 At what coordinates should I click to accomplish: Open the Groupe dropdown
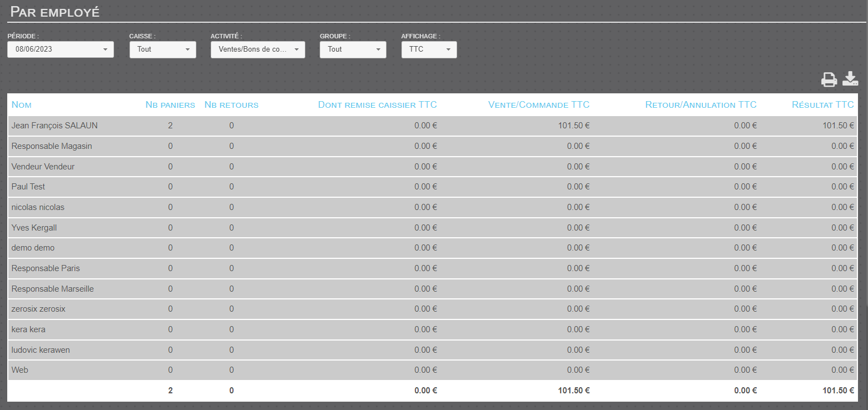coord(353,49)
